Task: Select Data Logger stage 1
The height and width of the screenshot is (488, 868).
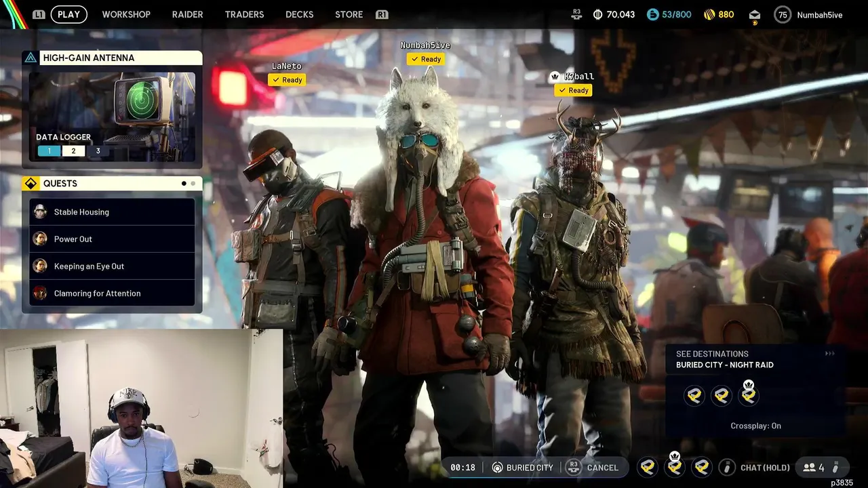Action: point(49,151)
